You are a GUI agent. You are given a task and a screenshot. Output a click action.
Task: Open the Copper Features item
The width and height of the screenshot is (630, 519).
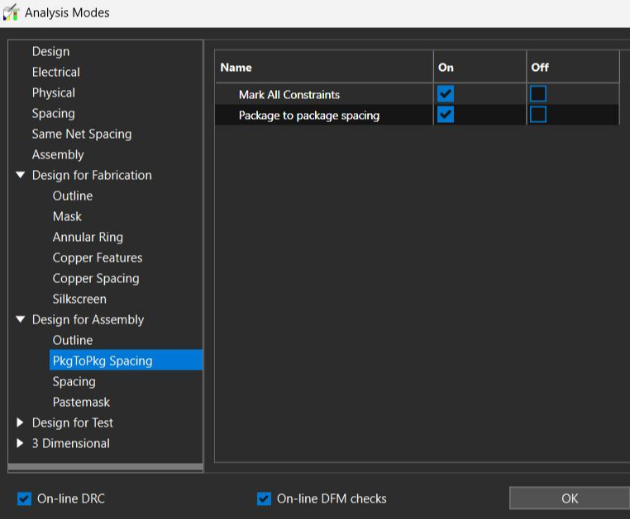click(x=97, y=257)
